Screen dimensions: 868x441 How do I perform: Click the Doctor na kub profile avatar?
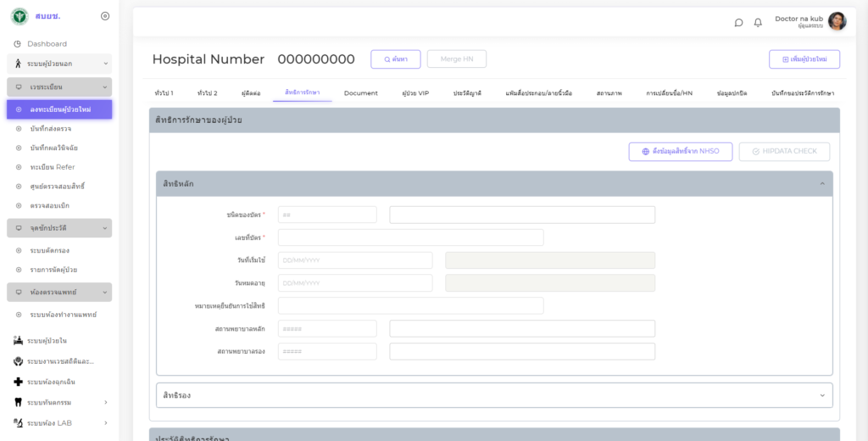tap(837, 21)
